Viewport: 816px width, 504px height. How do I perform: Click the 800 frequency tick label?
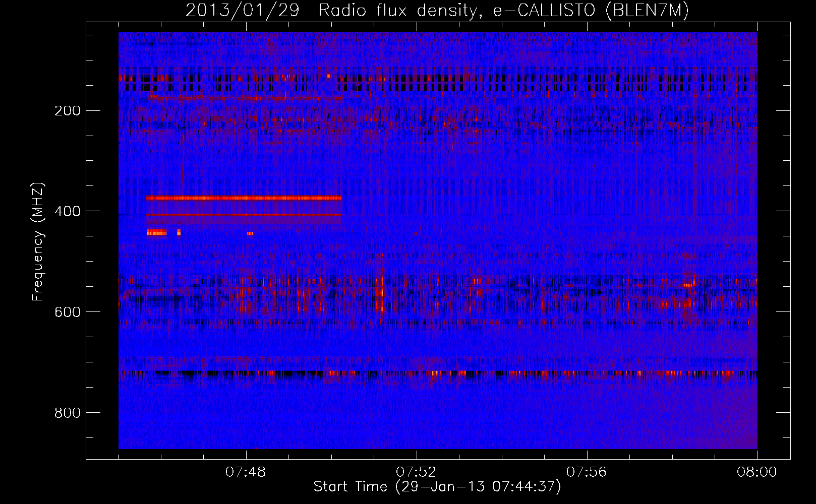[67, 412]
